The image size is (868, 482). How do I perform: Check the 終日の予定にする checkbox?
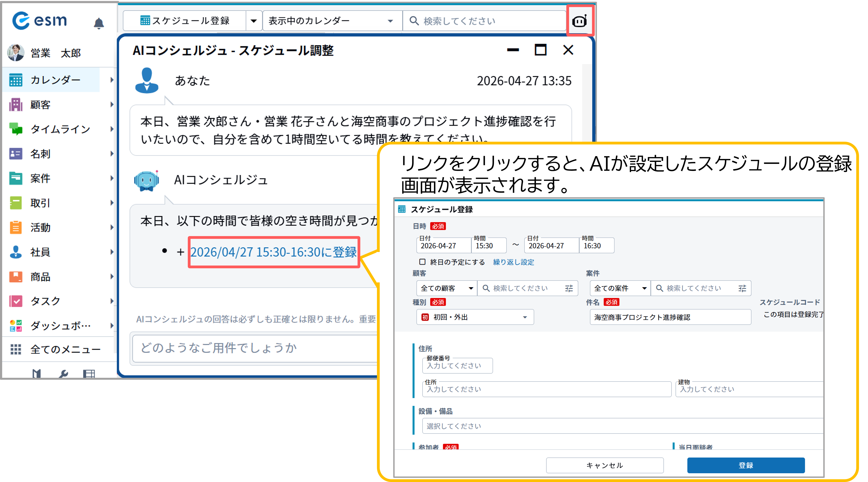point(422,262)
